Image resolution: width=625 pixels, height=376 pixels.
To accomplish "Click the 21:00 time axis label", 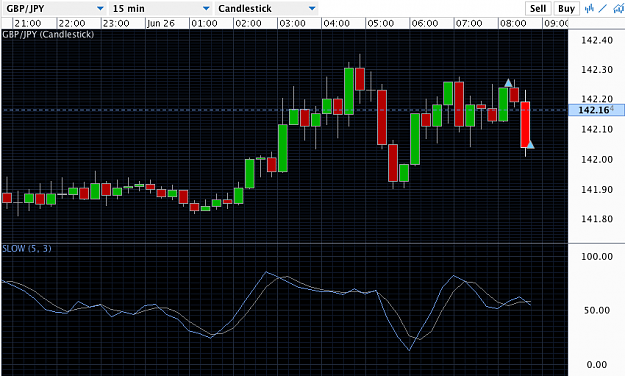I will coord(28,24).
